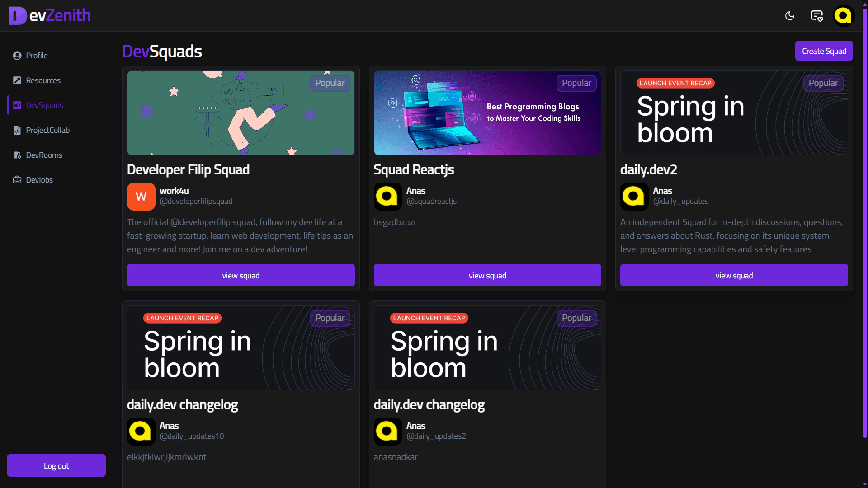This screenshot has width=868, height=488.
Task: Toggle the dark mode moon icon
Action: click(790, 16)
